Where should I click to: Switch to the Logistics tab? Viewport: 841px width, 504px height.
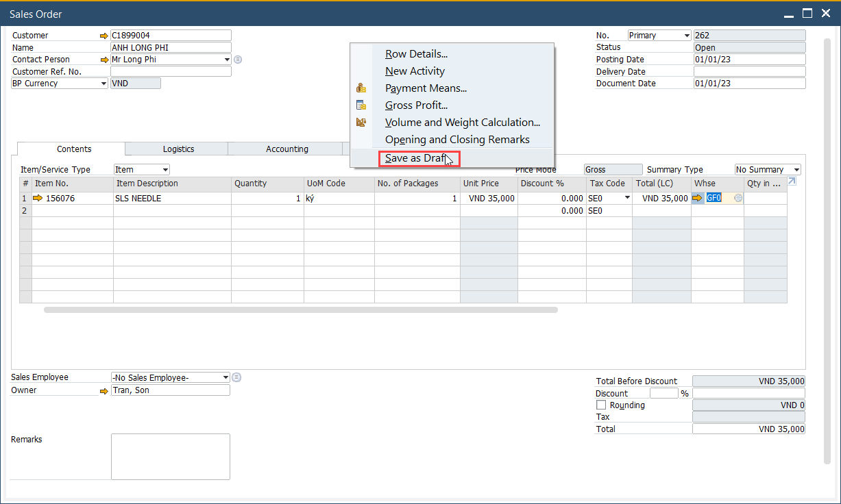click(x=178, y=149)
